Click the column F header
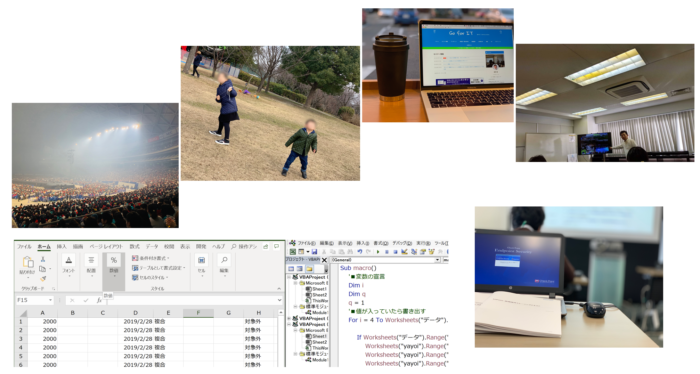700x374 pixels. tap(198, 313)
